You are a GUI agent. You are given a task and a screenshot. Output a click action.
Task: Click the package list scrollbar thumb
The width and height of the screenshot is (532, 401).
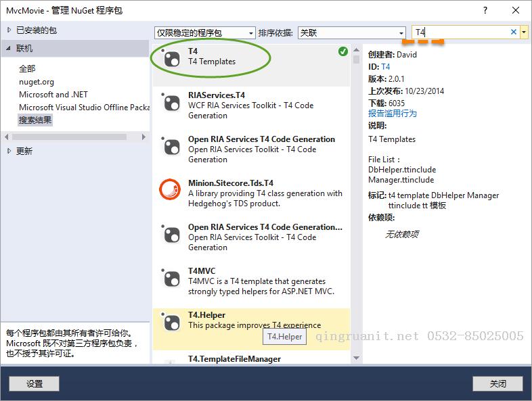click(356, 60)
